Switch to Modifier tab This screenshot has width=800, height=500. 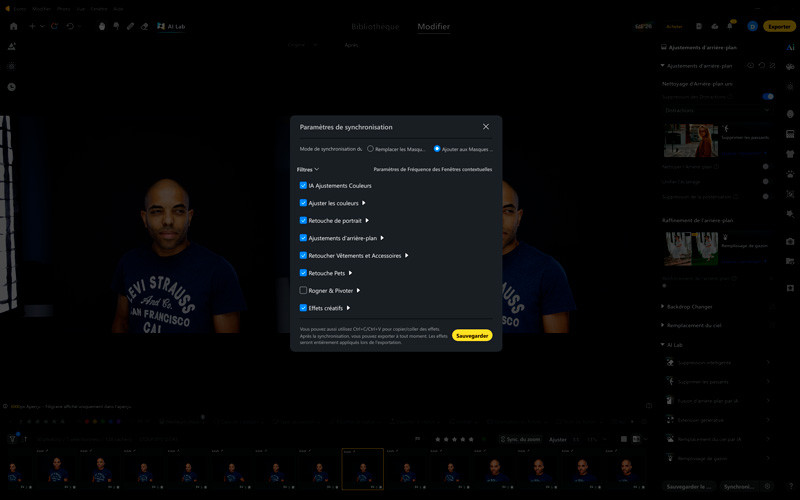434,27
